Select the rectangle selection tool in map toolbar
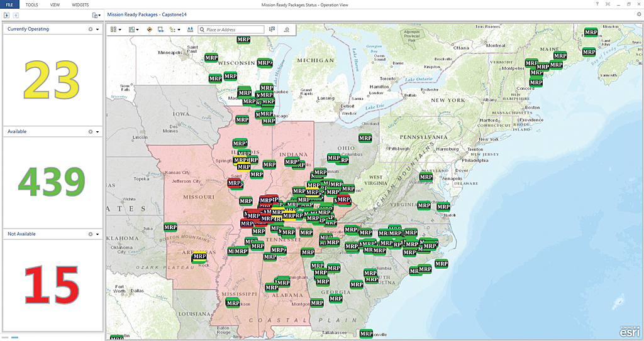 [160, 30]
